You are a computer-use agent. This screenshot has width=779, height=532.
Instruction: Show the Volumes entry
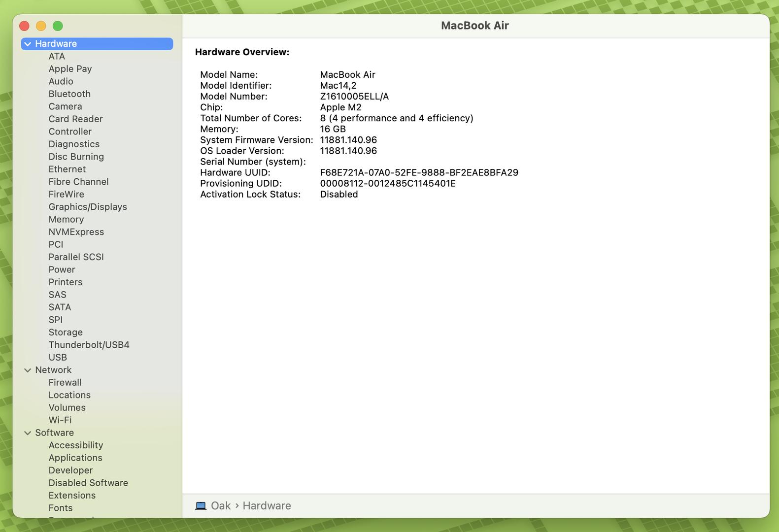pyautogui.click(x=67, y=408)
